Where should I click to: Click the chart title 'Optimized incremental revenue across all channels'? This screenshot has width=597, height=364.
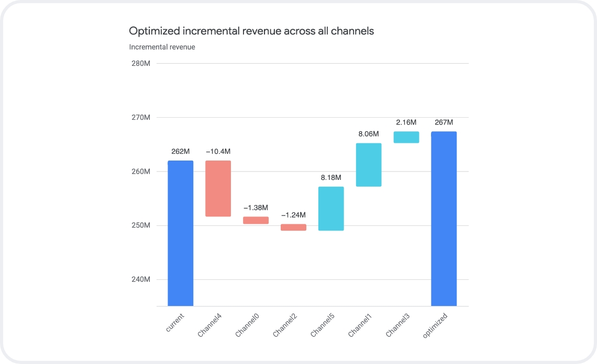251,31
